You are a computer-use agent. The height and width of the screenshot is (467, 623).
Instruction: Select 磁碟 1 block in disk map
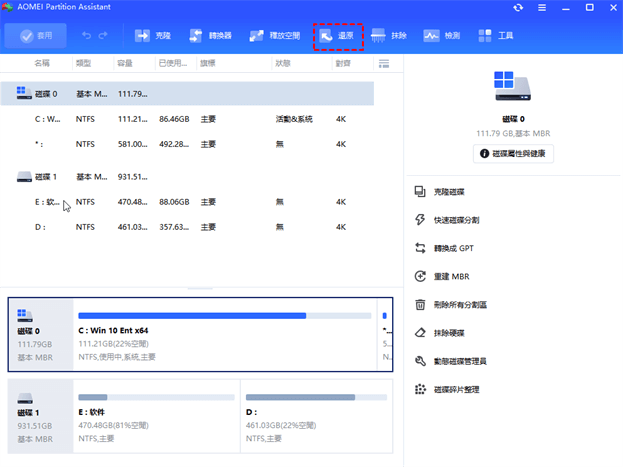click(x=41, y=416)
